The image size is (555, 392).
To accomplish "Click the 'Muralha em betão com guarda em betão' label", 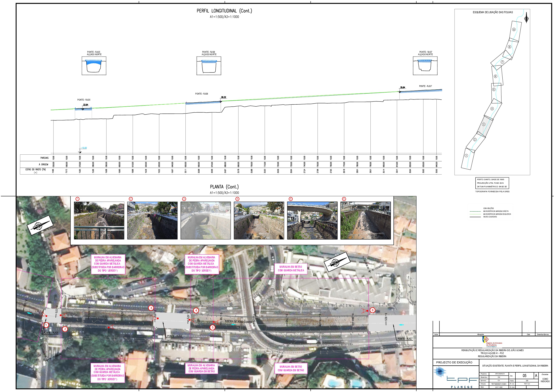I will tap(291, 368).
